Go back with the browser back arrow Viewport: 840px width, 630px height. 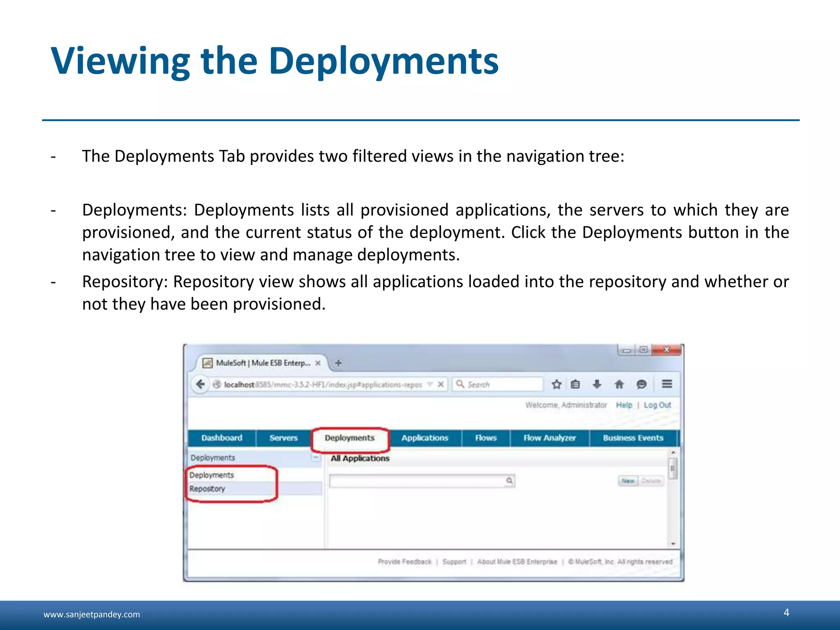pos(200,384)
